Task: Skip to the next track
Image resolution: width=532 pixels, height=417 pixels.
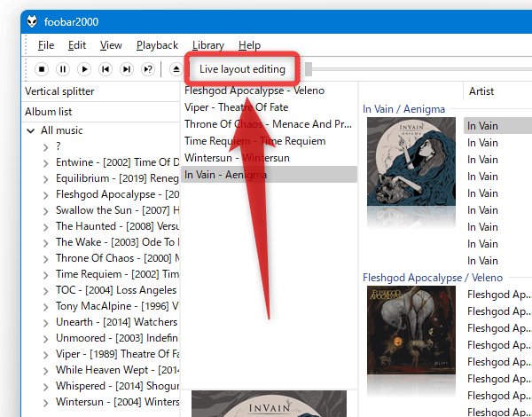Action: [127, 69]
